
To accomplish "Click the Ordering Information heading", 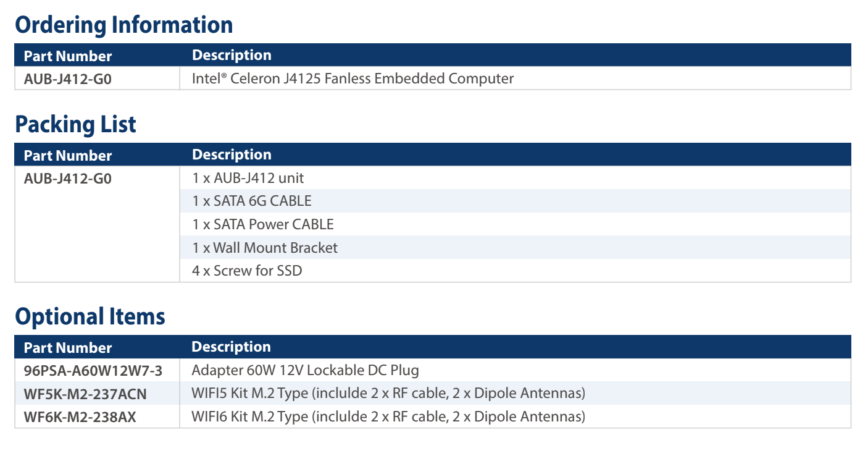I will (124, 25).
